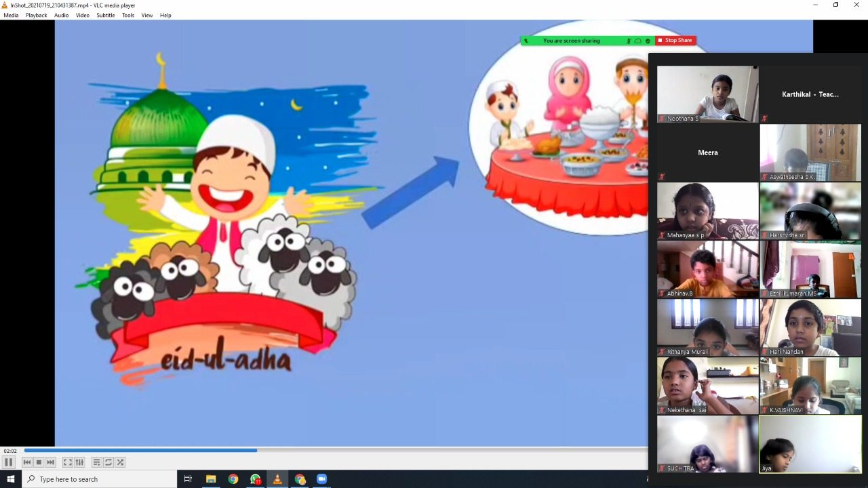
Task: Toggle VLC fullscreen mode
Action: coord(68,462)
